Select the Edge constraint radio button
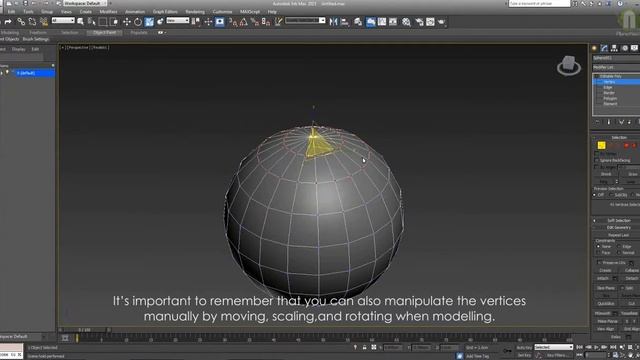Screen dimensions: 640x360 [x=619, y=247]
